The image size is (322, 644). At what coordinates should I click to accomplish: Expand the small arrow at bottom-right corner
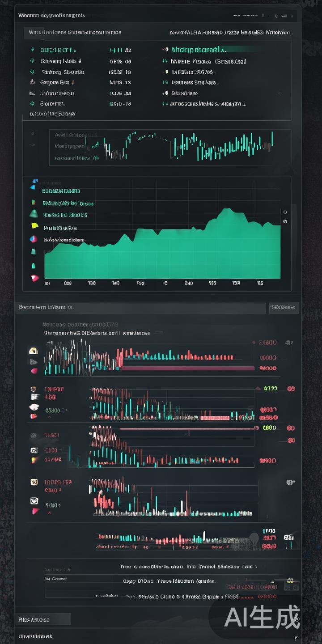point(296,637)
